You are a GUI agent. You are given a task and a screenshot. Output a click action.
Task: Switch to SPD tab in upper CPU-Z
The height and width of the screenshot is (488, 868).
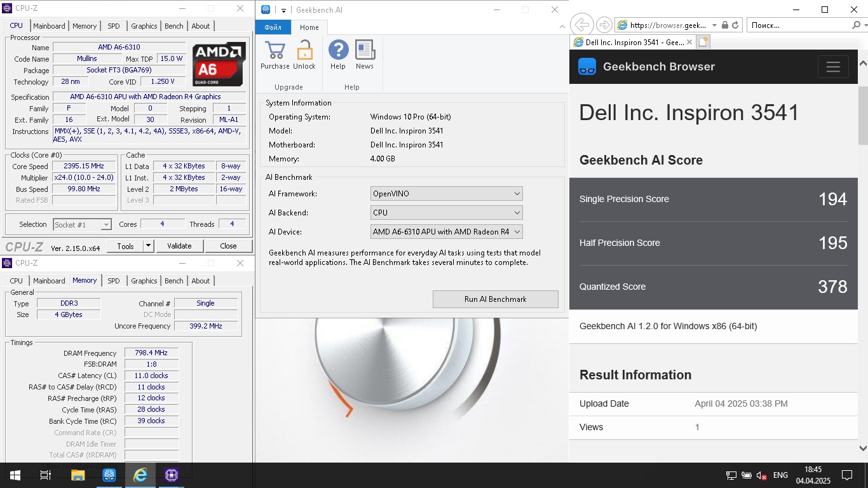point(113,26)
